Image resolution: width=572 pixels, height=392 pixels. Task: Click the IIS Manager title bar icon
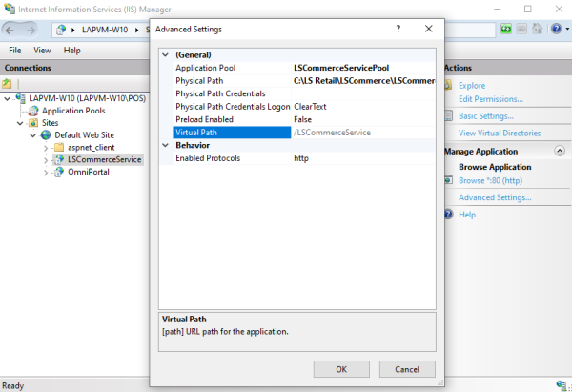[10, 9]
